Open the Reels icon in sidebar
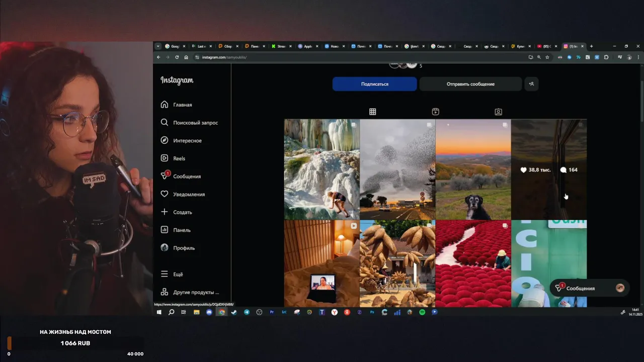Screen dimensions: 644x362 (x=164, y=158)
